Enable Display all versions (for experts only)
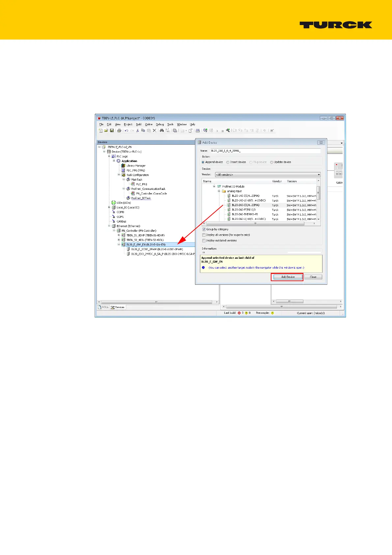392x555 pixels. 204,235
